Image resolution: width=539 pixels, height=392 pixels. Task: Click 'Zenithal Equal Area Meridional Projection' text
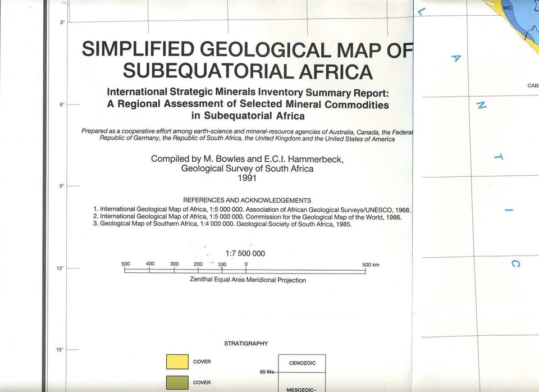pyautogui.click(x=248, y=280)
